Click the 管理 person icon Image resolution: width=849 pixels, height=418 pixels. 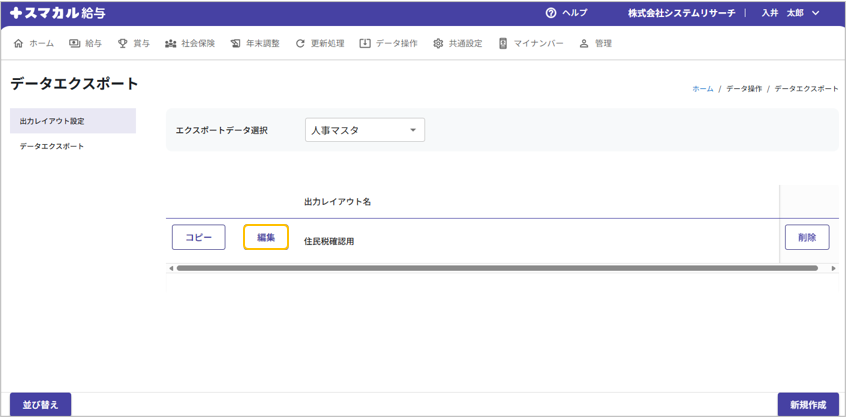point(584,44)
